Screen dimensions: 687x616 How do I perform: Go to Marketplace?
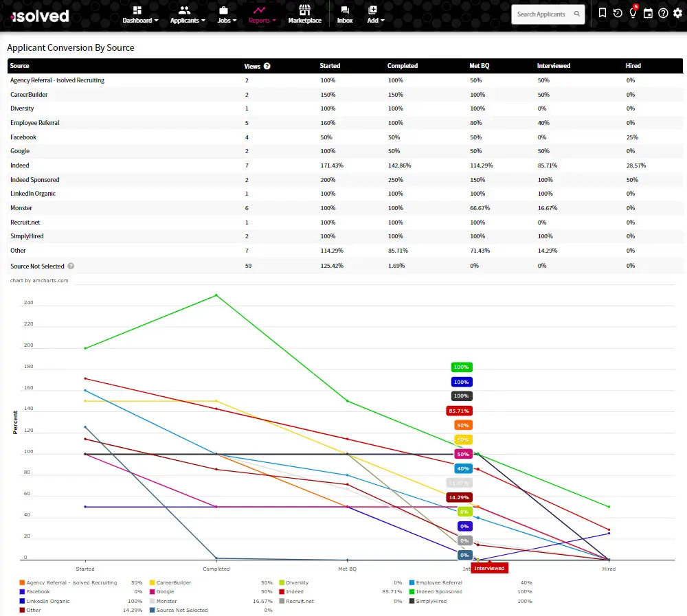coord(304,15)
